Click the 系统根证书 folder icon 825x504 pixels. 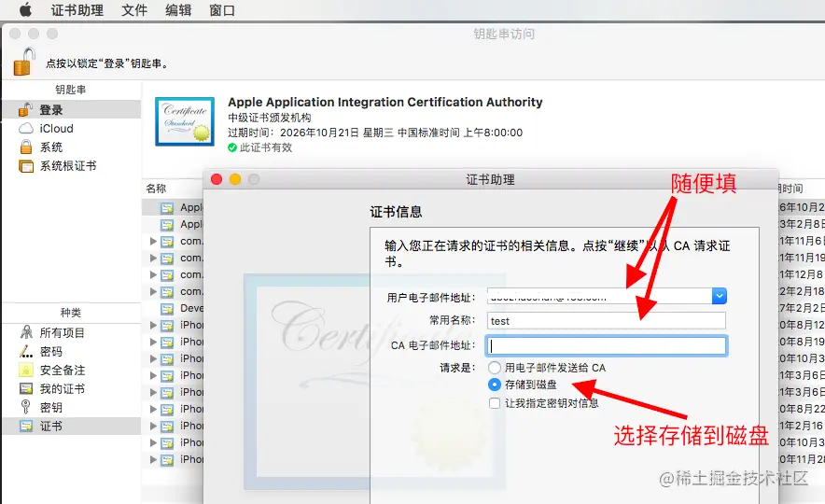click(26, 166)
